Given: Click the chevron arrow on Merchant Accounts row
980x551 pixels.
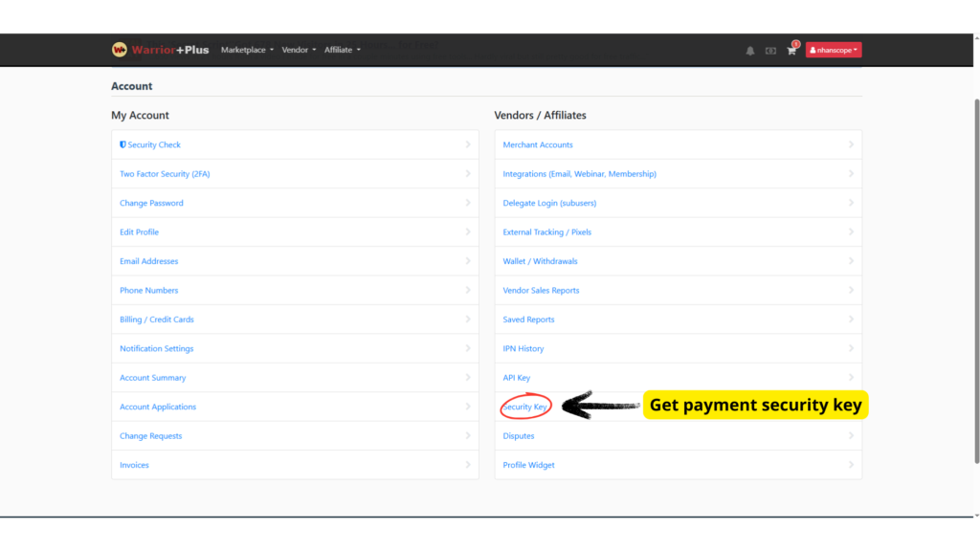Looking at the screenshot, I should click(851, 144).
